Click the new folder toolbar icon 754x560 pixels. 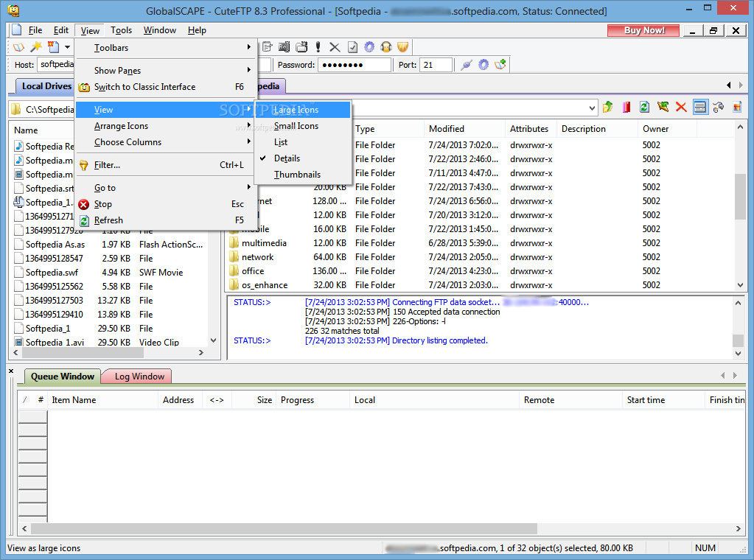pyautogui.click(x=301, y=47)
